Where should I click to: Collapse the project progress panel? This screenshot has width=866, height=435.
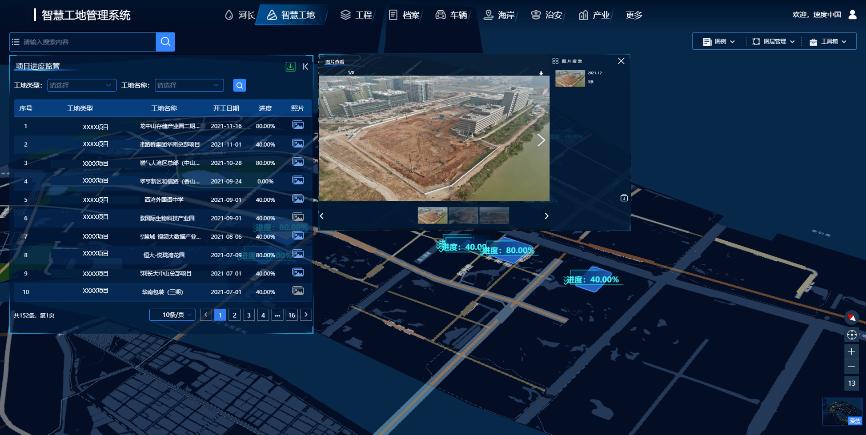click(304, 66)
